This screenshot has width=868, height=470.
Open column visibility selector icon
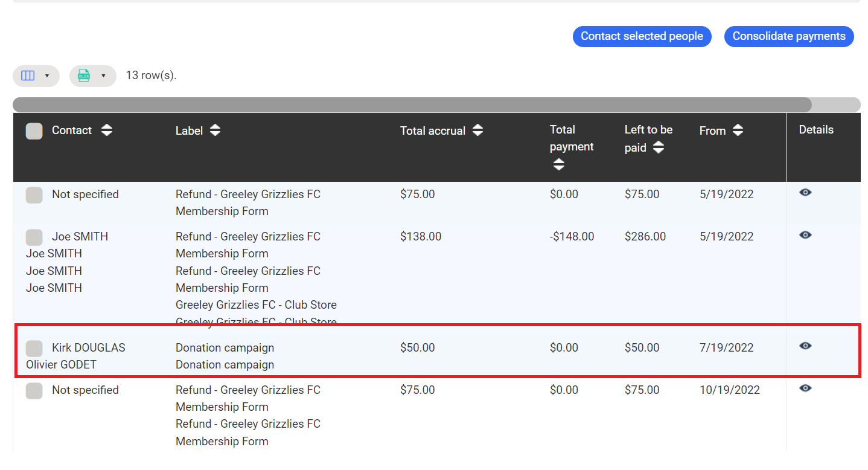28,76
